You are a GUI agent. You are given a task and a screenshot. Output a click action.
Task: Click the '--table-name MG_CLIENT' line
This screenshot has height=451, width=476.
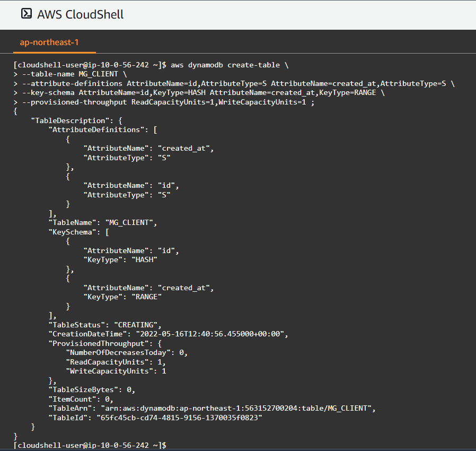70,74
